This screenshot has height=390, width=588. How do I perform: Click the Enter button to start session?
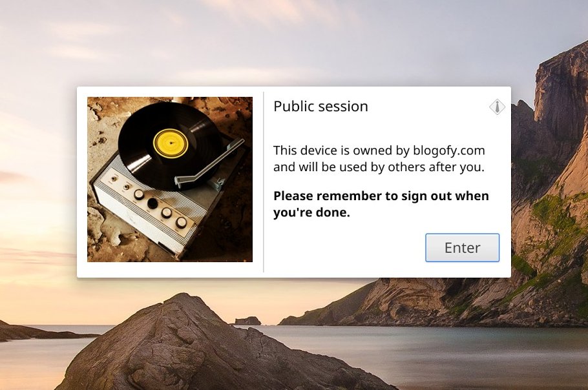pyautogui.click(x=462, y=248)
